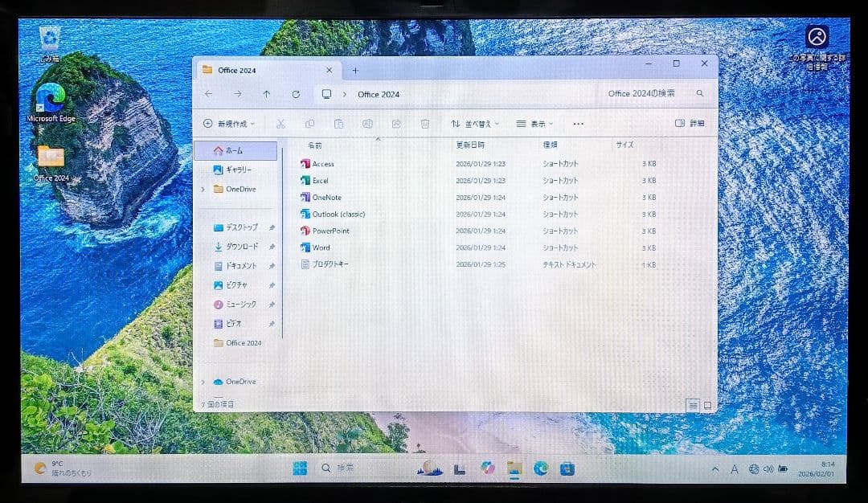Image resolution: width=868 pixels, height=503 pixels.
Task: Click the Share icon in the toolbar
Action: (395, 124)
